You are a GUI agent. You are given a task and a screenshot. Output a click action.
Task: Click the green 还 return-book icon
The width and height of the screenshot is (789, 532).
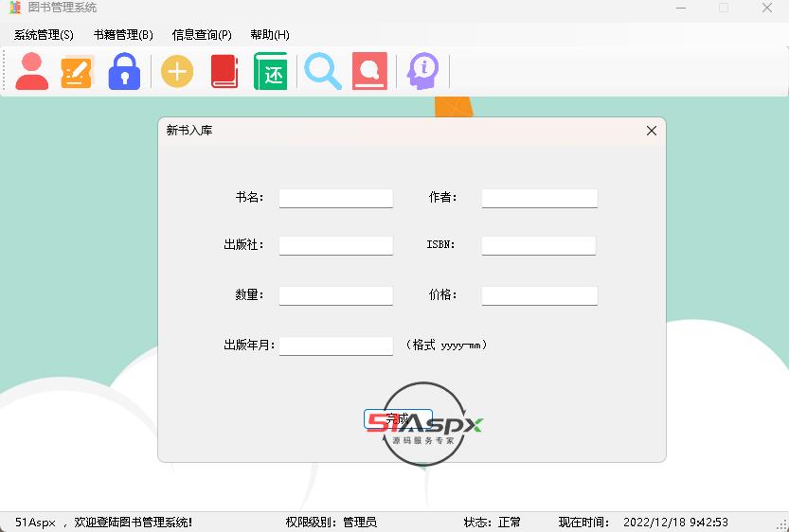coord(271,71)
